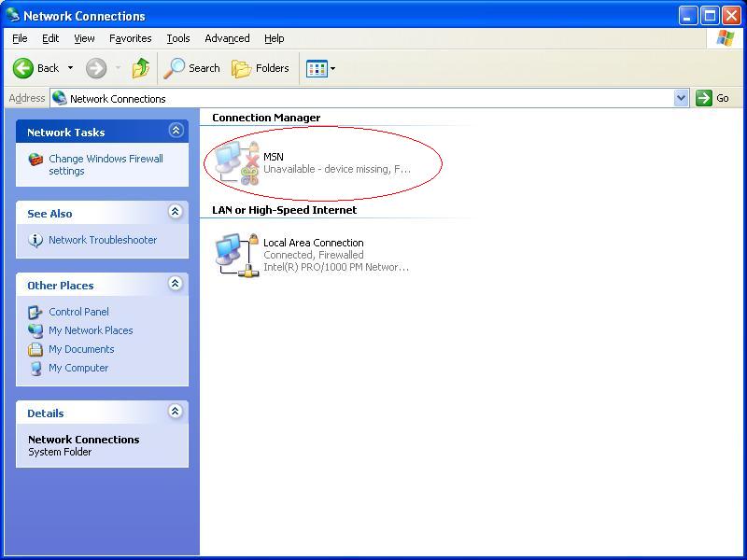Click the Control Panel icon
The height and width of the screenshot is (560, 747).
(x=35, y=313)
